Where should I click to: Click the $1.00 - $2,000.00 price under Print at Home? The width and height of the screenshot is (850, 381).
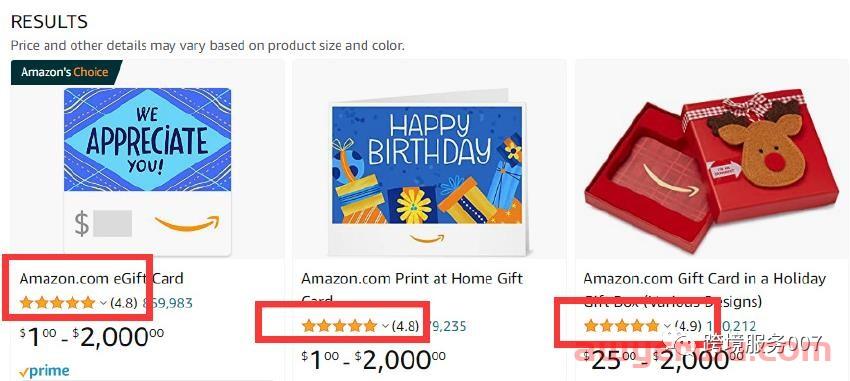[374, 360]
